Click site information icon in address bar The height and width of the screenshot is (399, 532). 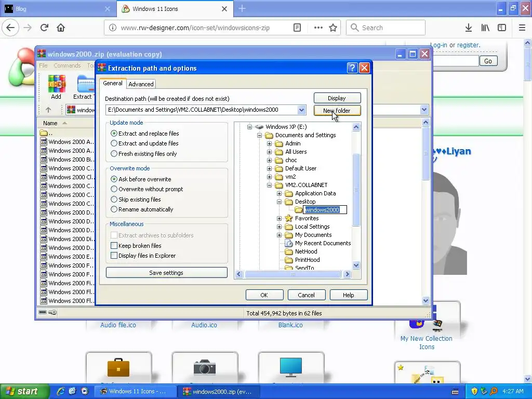[x=113, y=28]
